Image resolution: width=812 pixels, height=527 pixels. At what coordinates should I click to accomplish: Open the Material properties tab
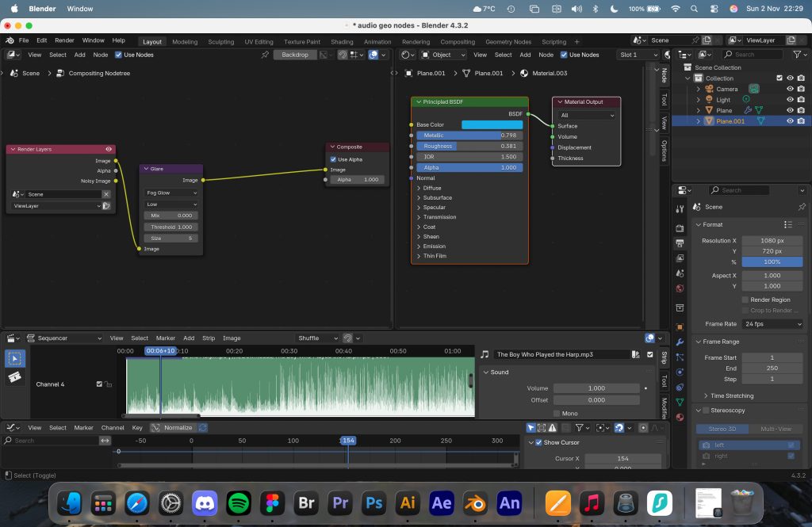coord(680,417)
